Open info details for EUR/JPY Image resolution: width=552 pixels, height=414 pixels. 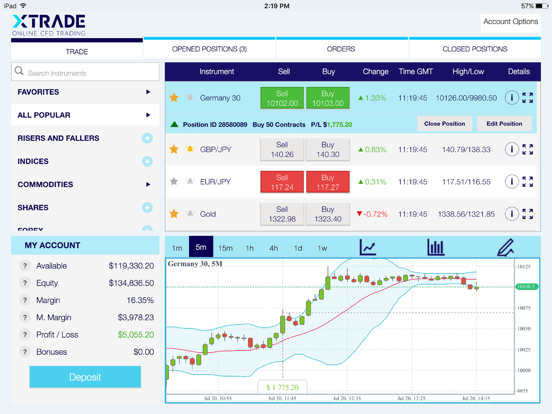512,182
